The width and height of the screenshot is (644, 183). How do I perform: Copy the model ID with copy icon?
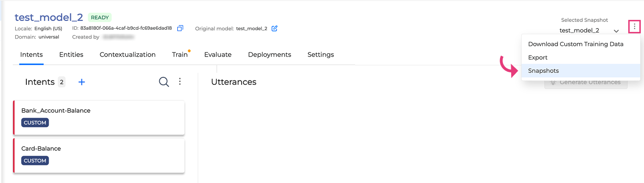click(x=181, y=28)
